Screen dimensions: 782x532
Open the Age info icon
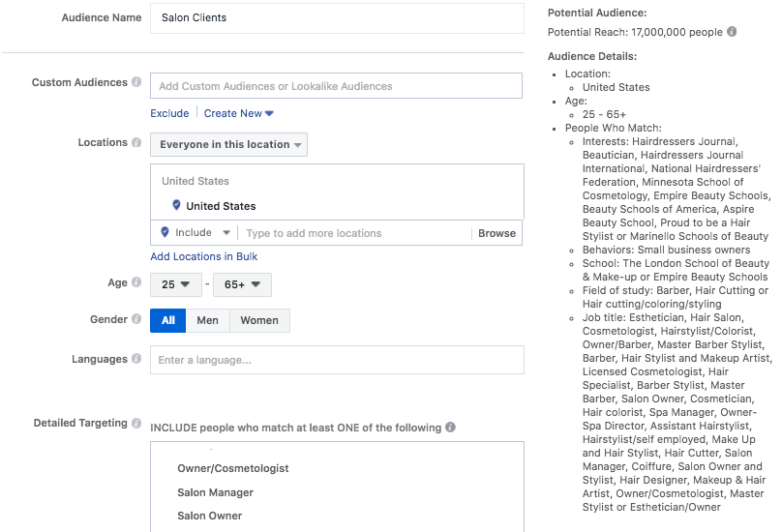(136, 282)
